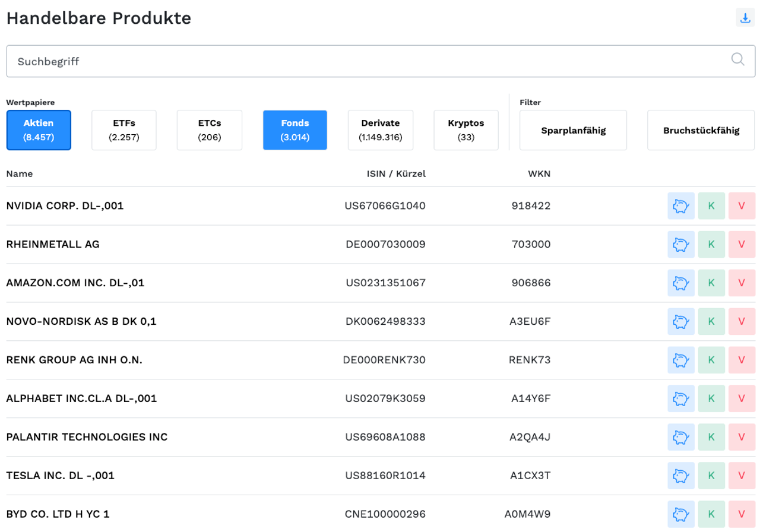This screenshot has width=760, height=532.
Task: Select the PALANTIR TECHNOLOGIES INC name
Action: click(87, 437)
